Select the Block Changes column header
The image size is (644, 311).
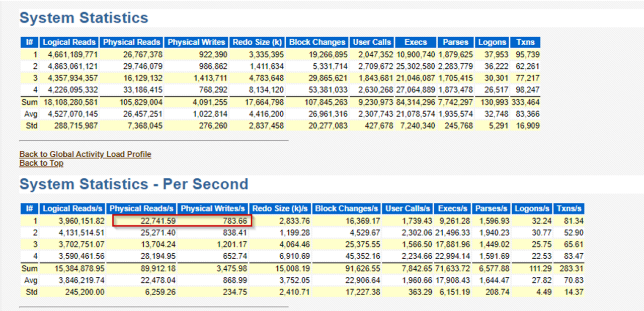pos(317,42)
